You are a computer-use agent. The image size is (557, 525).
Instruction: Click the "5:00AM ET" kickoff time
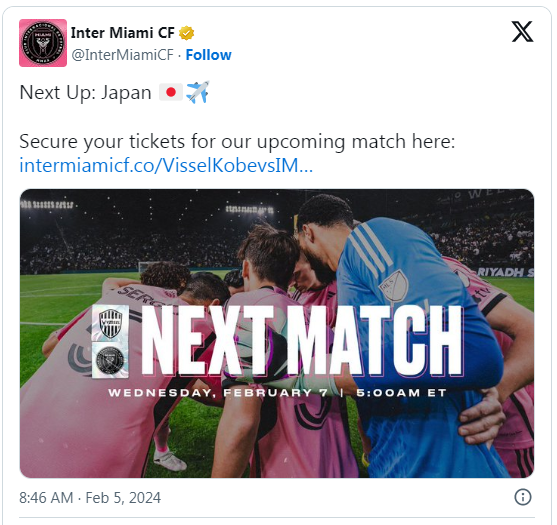pos(401,393)
